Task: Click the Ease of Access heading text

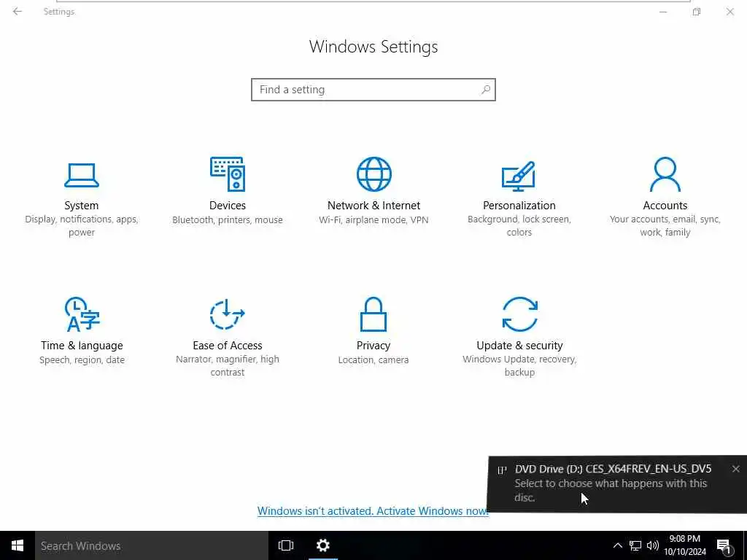Action: (x=228, y=345)
